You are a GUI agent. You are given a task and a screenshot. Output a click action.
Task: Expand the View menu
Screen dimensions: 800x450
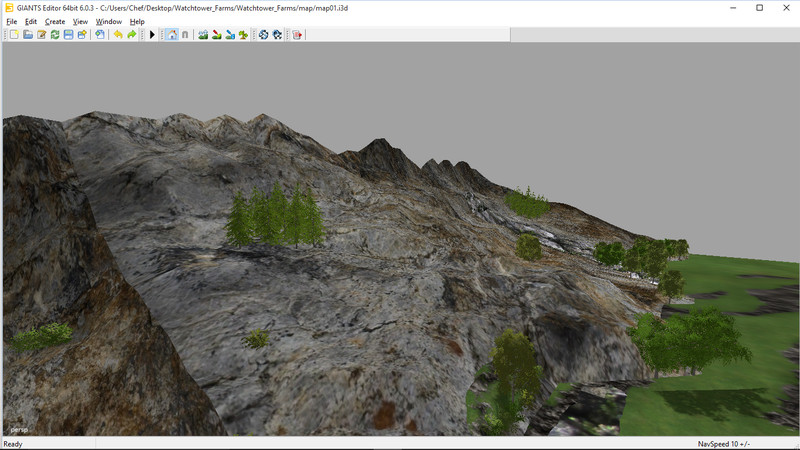tap(80, 21)
